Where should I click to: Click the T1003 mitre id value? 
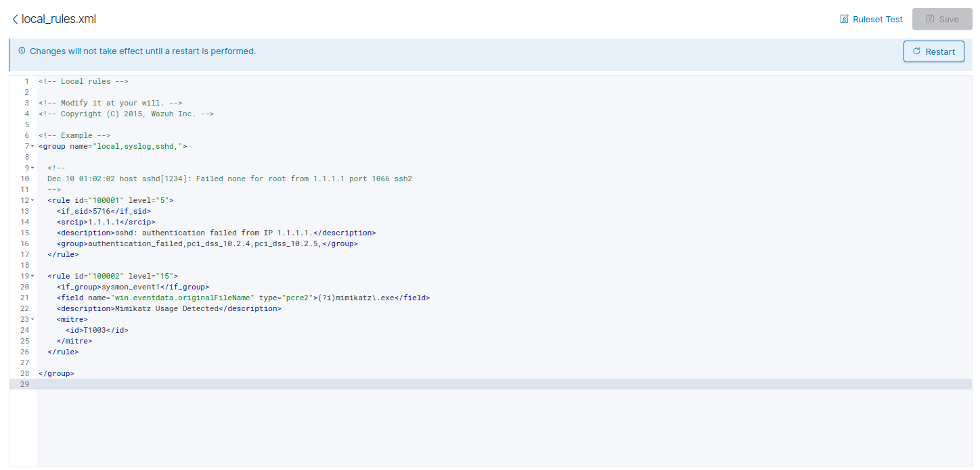pos(96,330)
